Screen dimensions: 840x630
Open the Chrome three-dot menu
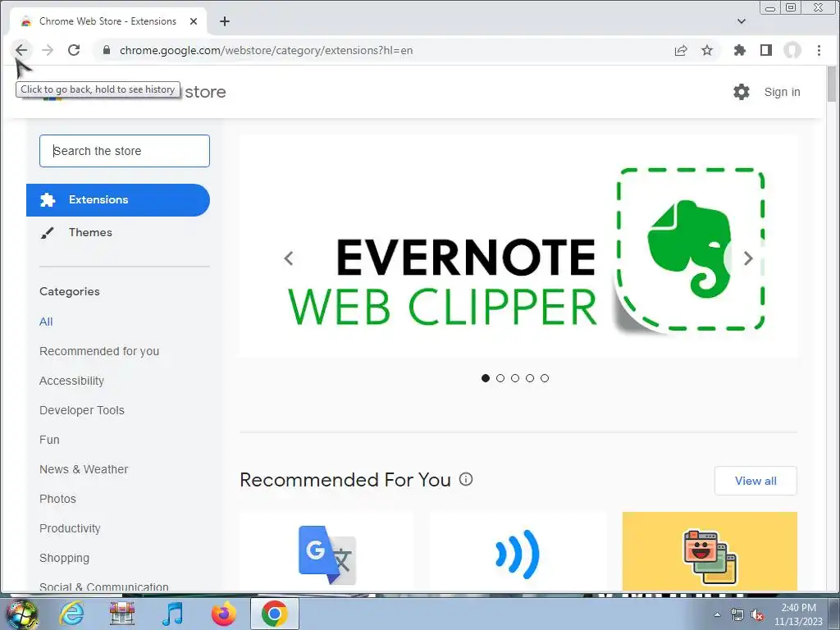point(819,50)
